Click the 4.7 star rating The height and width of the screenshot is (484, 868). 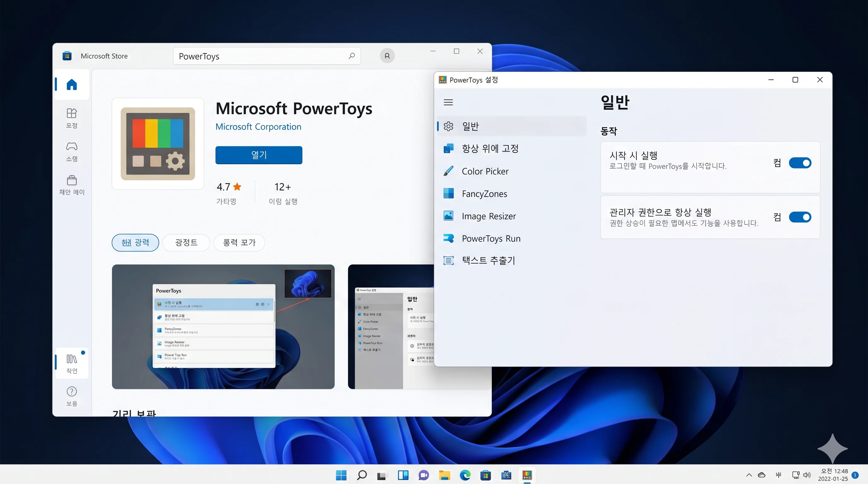pyautogui.click(x=229, y=187)
